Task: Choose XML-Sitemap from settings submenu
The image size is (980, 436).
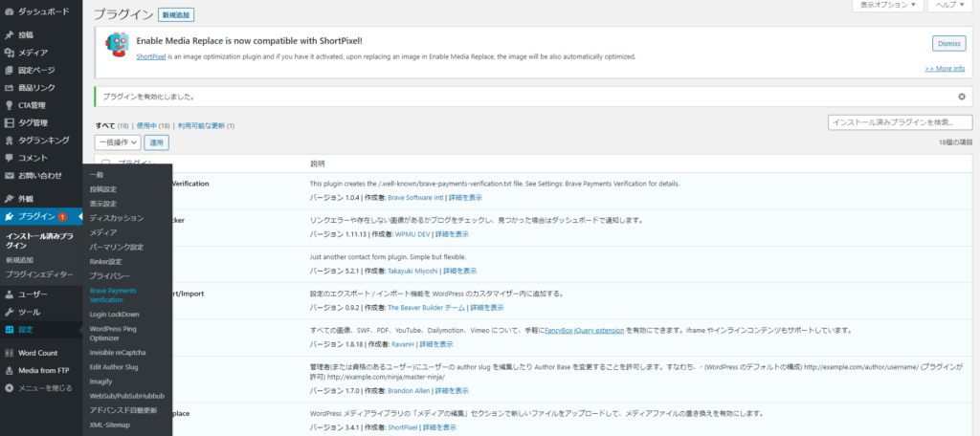Action: pyautogui.click(x=110, y=424)
